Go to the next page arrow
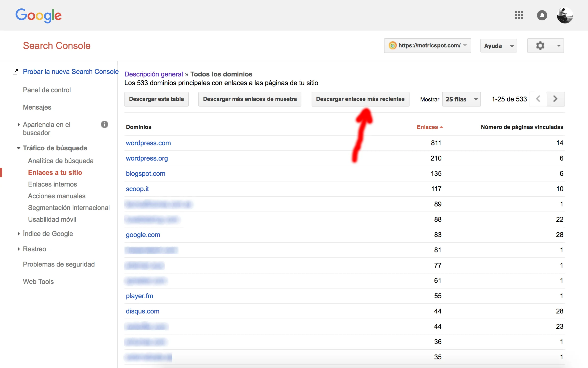Image resolution: width=588 pixels, height=368 pixels. pos(556,99)
